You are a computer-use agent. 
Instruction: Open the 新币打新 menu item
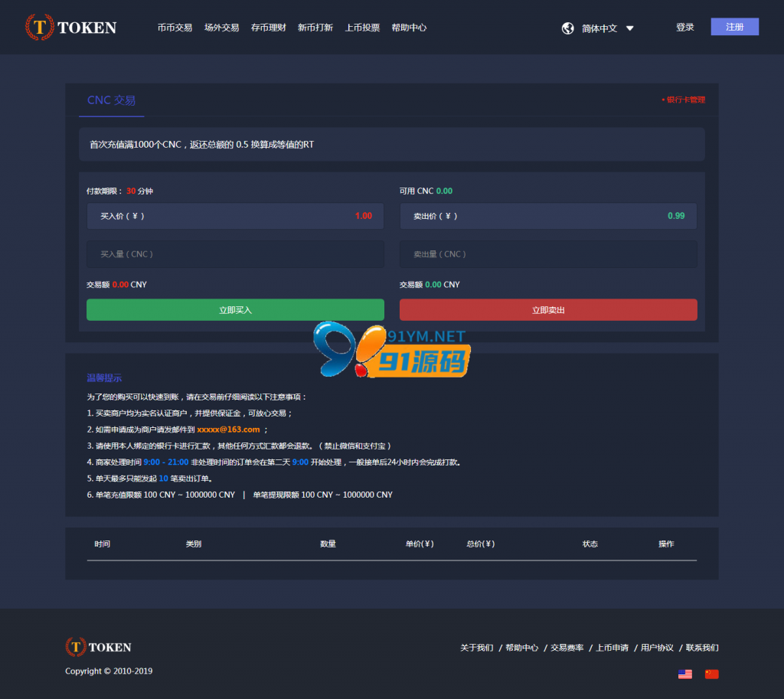tap(315, 28)
